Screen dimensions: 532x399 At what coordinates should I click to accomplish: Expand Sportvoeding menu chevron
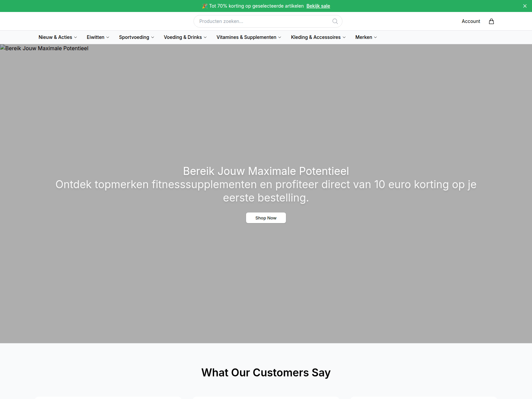pos(153,37)
